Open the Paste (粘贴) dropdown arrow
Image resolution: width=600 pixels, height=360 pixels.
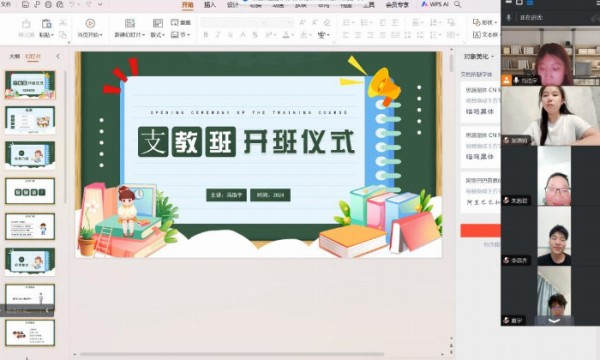52,35
